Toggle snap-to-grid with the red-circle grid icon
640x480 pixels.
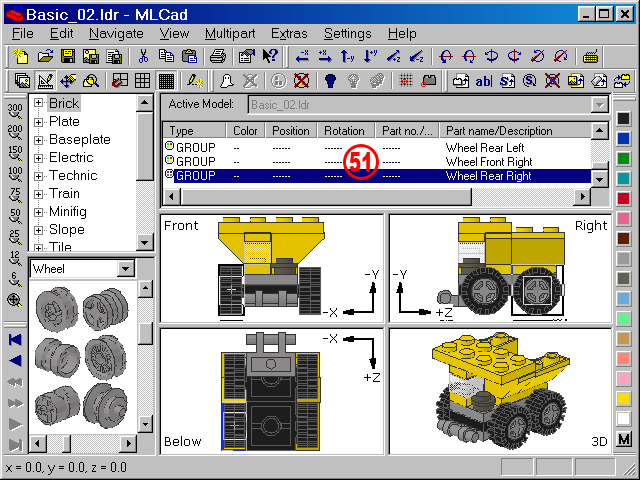405,80
